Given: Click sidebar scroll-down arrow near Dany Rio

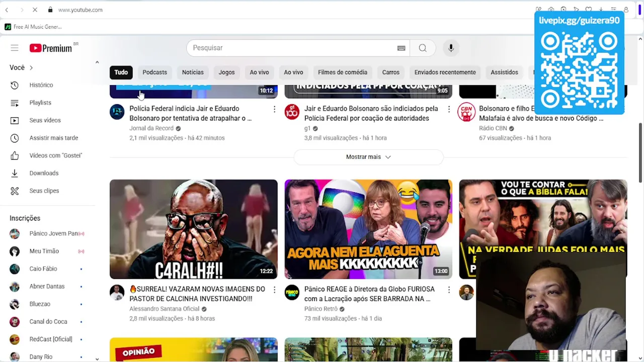Looking at the screenshot, I should [97, 359].
